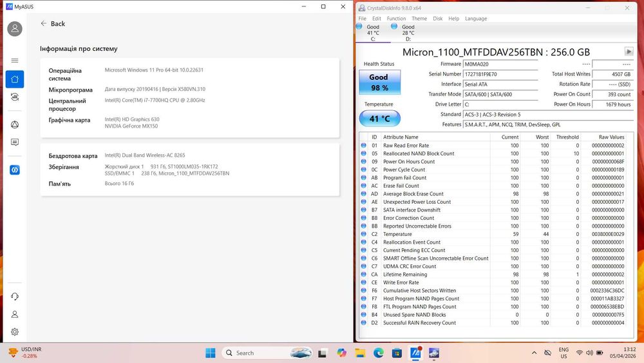Open the MyASUS Home sidebar icon

pyautogui.click(x=15, y=79)
